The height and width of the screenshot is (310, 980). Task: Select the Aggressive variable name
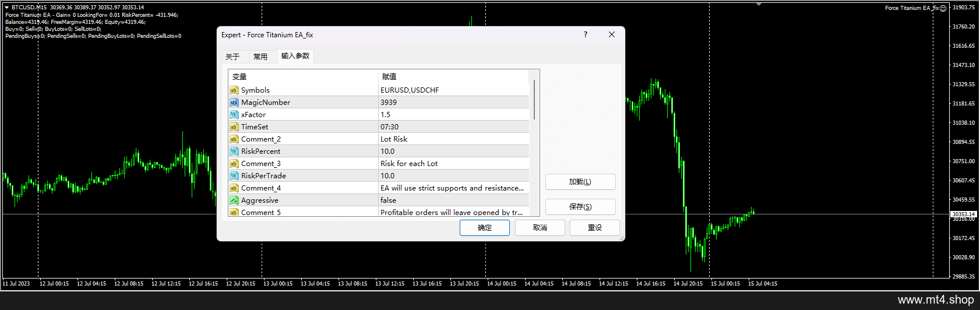pos(260,200)
